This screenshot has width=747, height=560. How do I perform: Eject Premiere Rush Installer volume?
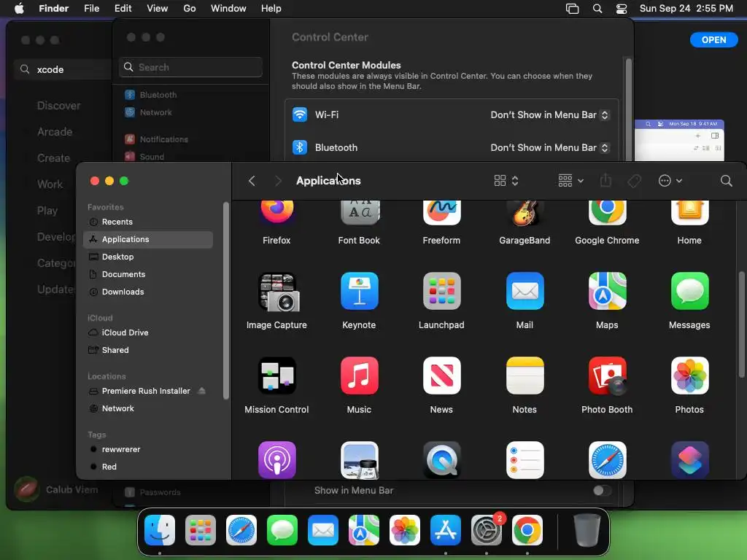pyautogui.click(x=201, y=391)
